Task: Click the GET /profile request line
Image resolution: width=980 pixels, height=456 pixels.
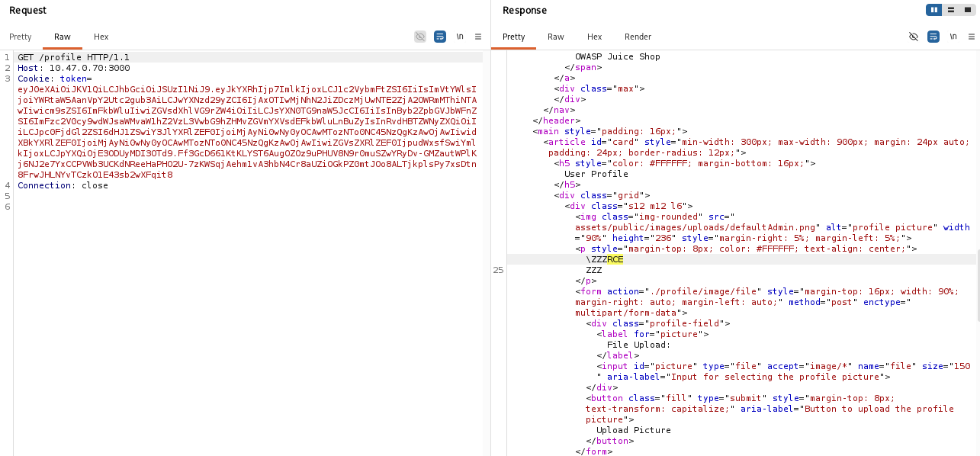Action: pos(73,57)
